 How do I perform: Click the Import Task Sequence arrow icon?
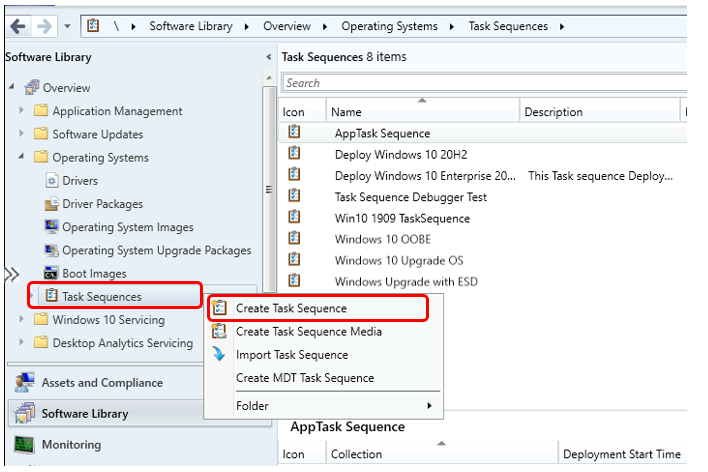click(x=219, y=354)
